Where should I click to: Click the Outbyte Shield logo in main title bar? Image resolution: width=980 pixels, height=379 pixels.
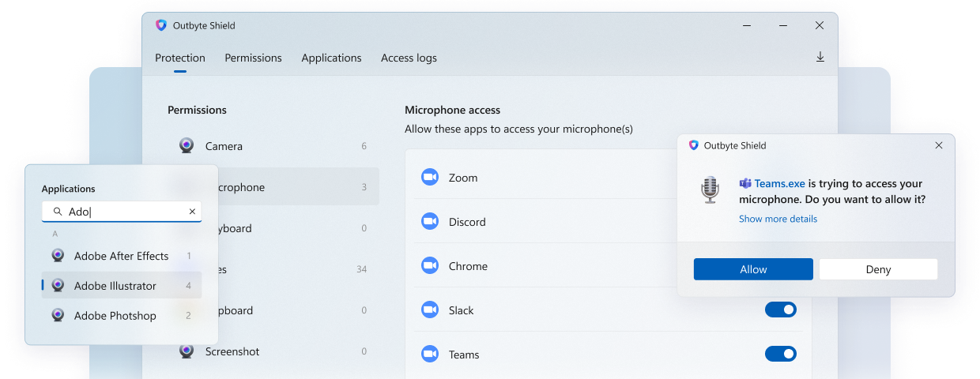click(x=161, y=25)
